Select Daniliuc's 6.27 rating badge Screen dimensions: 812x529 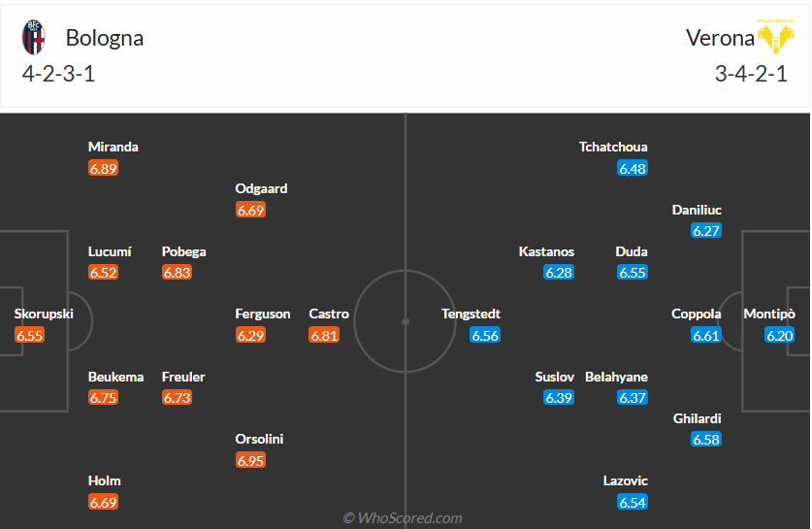pyautogui.click(x=706, y=230)
